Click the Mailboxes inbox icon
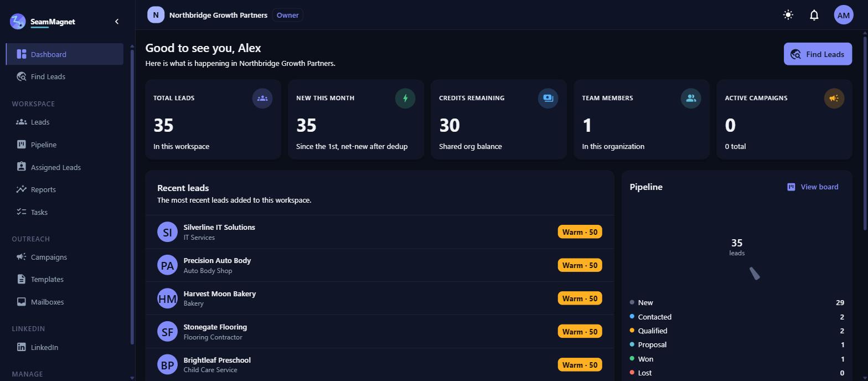868x381 pixels. (22, 302)
